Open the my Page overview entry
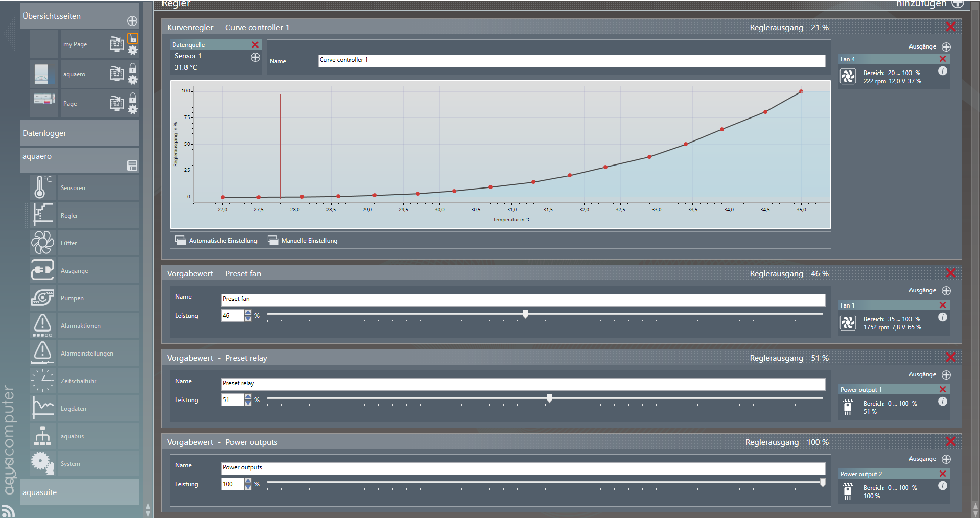Viewport: 980px width, 518px height. point(75,44)
